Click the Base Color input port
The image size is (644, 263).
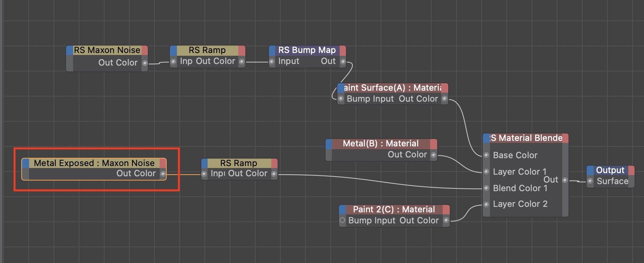(x=486, y=155)
